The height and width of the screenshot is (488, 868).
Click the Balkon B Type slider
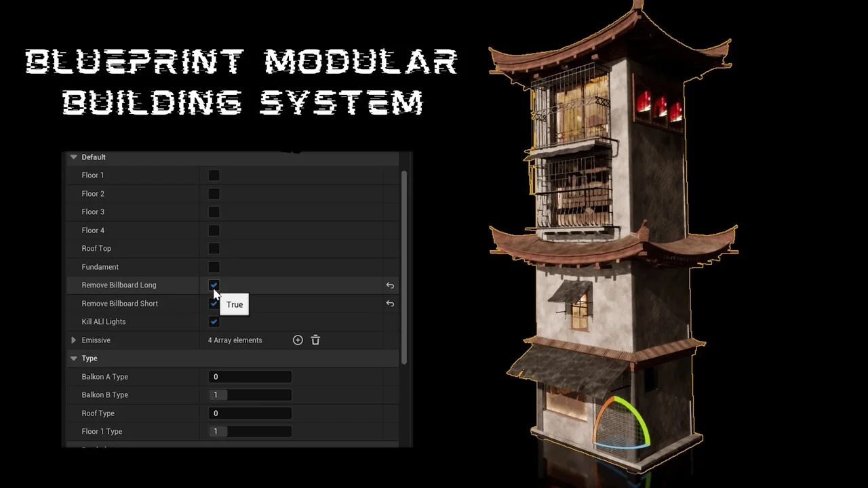[250, 395]
